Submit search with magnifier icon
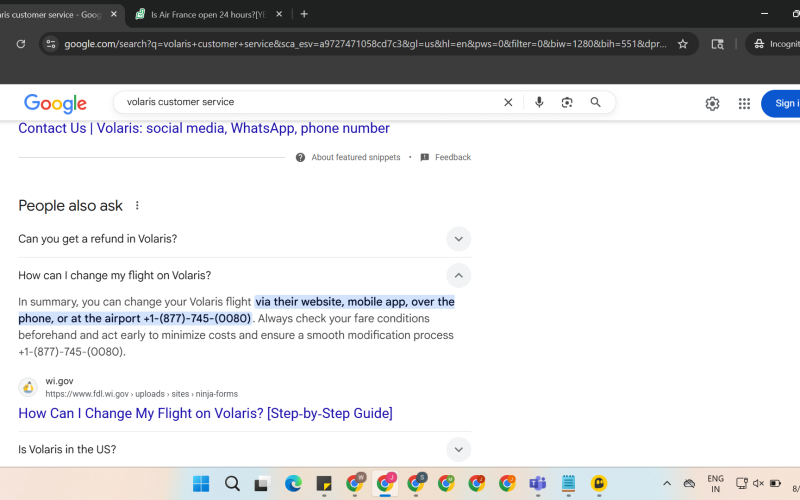Screen dimensions: 800x500 (x=595, y=103)
